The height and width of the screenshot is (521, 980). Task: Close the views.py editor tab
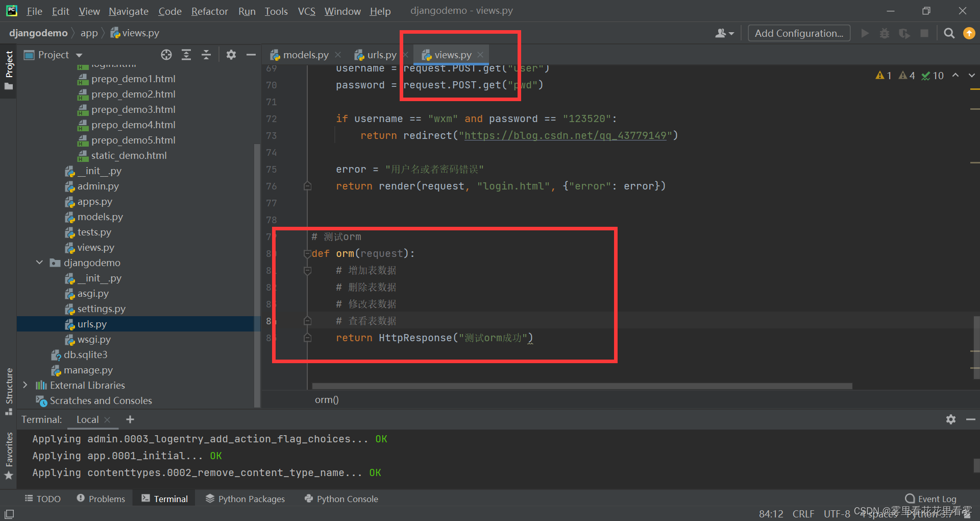click(480, 55)
